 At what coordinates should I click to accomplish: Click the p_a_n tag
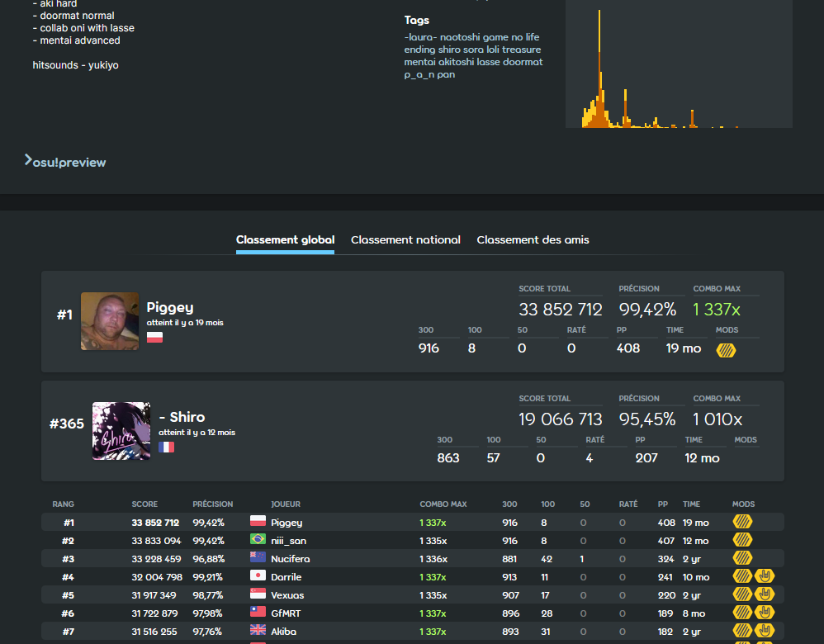(x=419, y=74)
